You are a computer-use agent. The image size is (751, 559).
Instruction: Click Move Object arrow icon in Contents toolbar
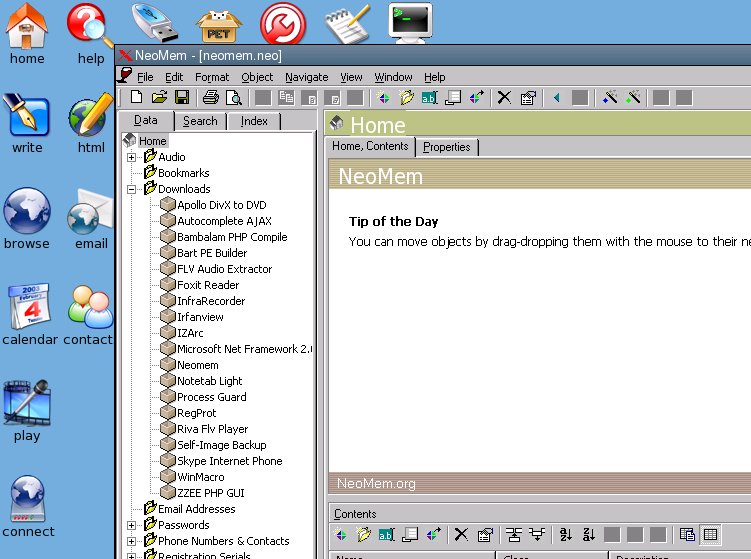(x=433, y=535)
